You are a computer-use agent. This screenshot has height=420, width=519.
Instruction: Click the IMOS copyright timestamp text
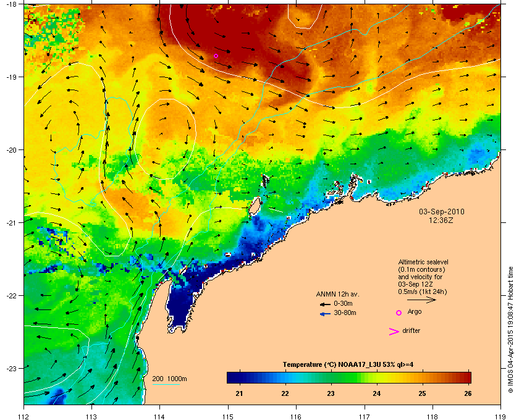click(510, 330)
